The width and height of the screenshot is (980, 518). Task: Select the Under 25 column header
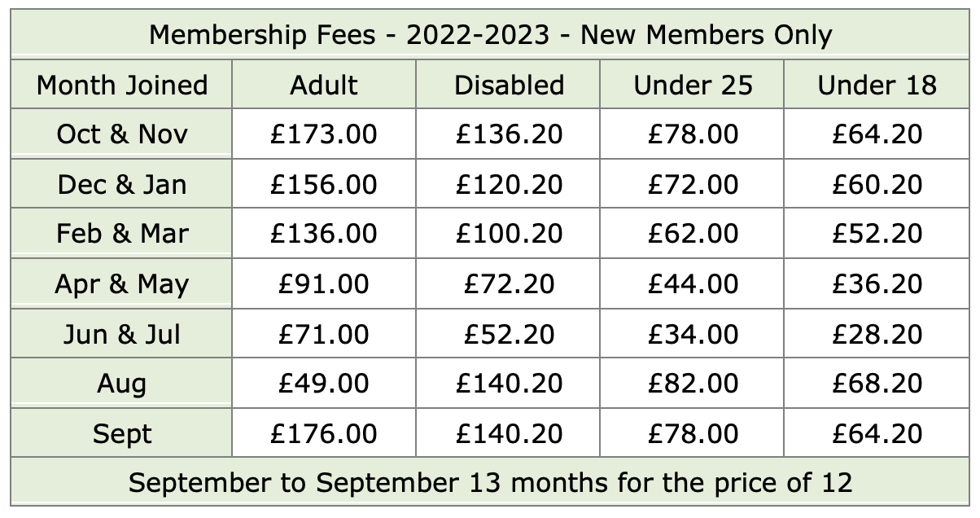(x=693, y=85)
